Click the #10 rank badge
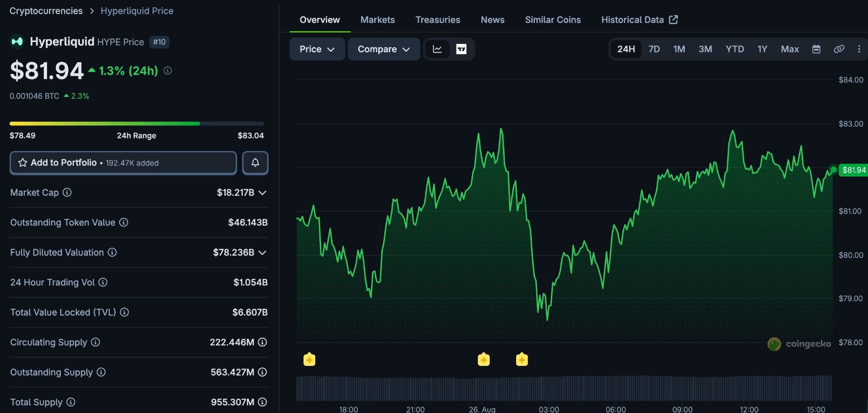The width and height of the screenshot is (868, 413). click(159, 42)
